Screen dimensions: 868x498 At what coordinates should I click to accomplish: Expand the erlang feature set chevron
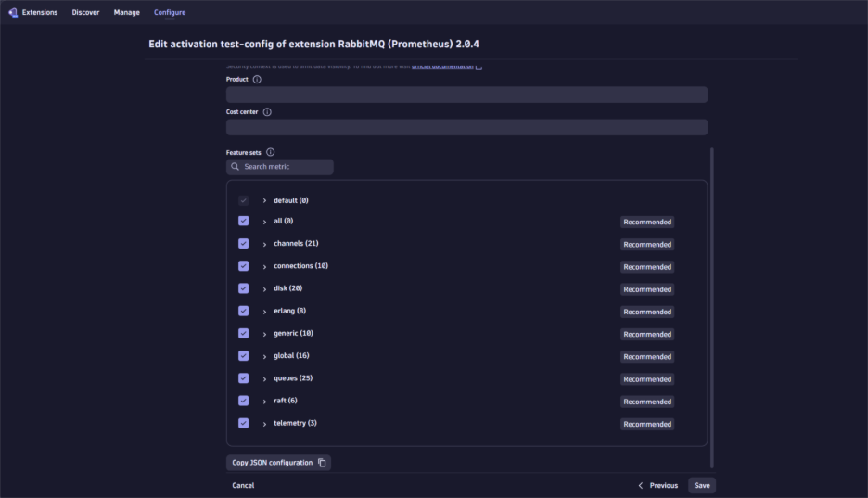[264, 312]
